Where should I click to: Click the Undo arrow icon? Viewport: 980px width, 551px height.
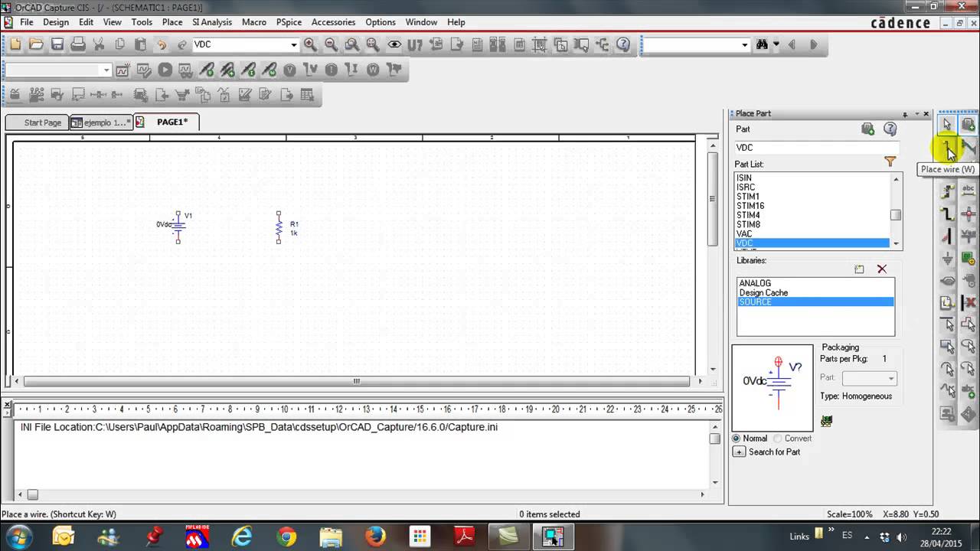(162, 44)
